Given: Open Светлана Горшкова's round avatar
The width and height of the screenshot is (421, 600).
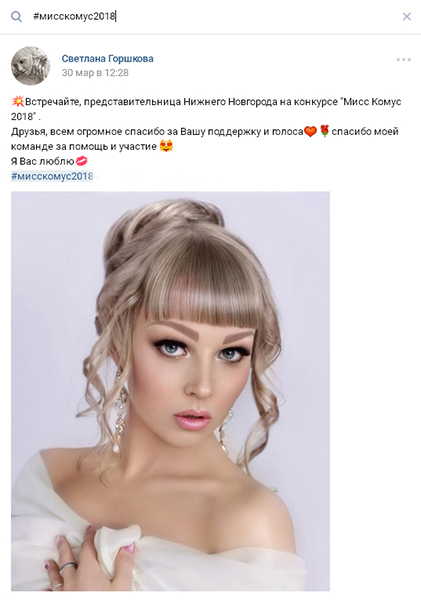Looking at the screenshot, I should coord(30,66).
